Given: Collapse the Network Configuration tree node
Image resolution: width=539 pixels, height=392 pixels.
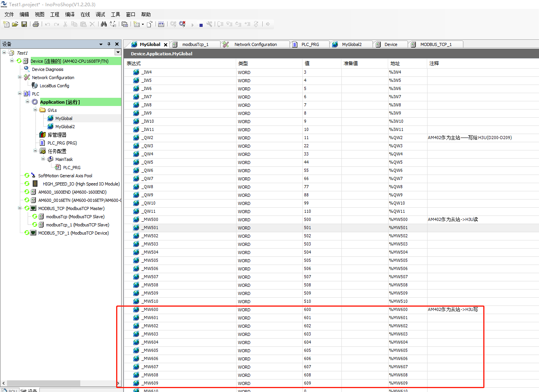Looking at the screenshot, I should 20,77.
